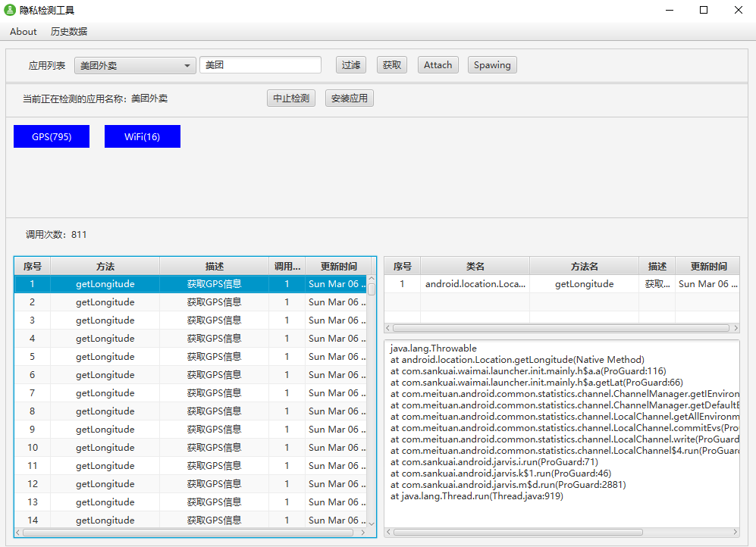The image size is (756, 547).
Task: Click the 获取 button
Action: [392, 65]
